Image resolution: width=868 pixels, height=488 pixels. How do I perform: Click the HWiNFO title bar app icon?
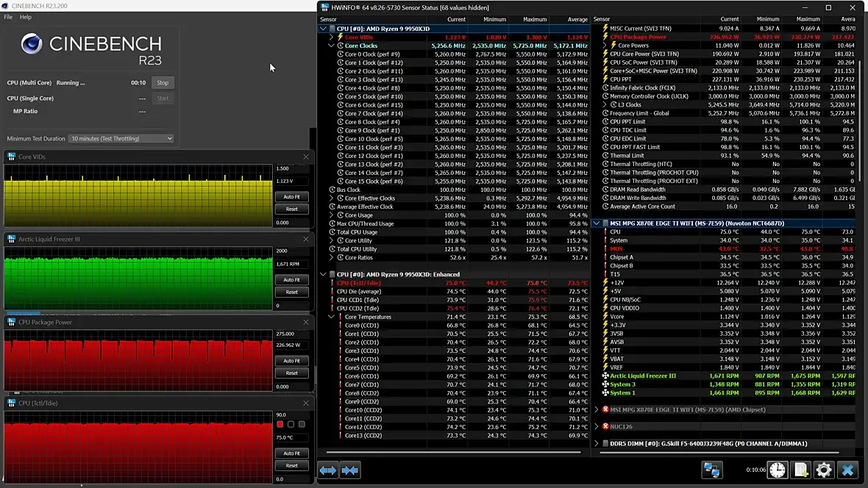click(324, 7)
